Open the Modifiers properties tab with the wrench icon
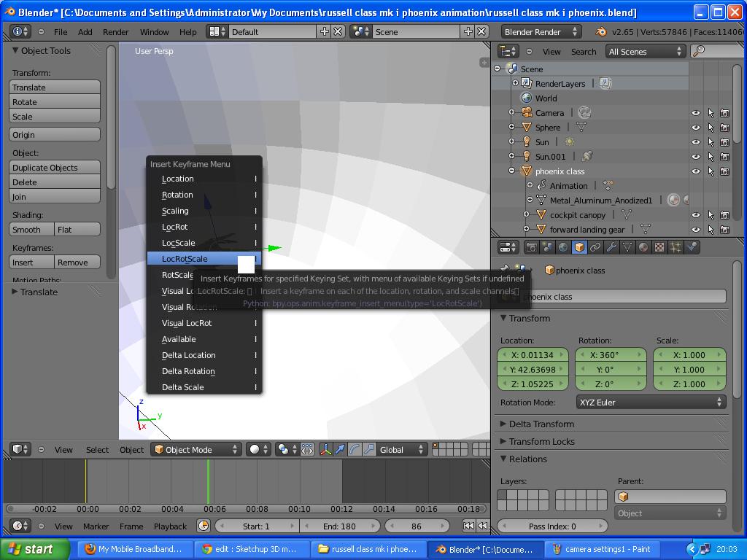This screenshot has width=747, height=560. 613,247
